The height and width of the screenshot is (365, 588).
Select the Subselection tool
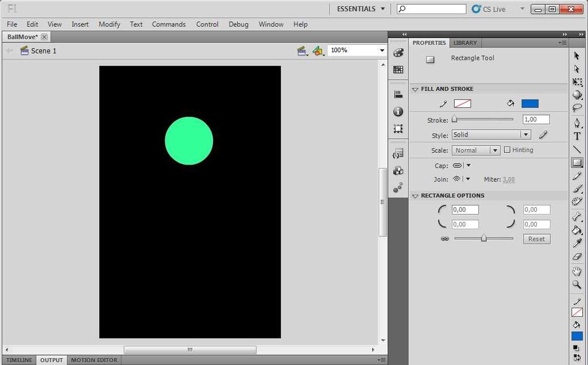(x=577, y=69)
